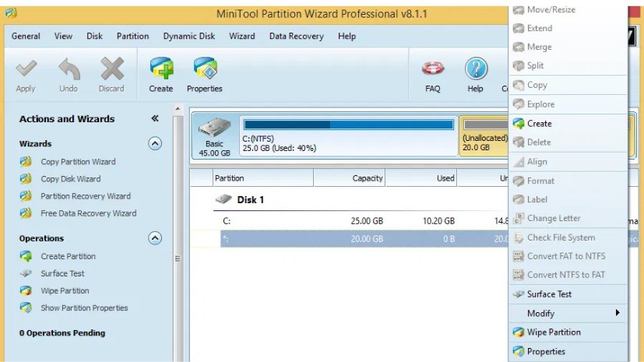Click the Help question mark icon
644x362 pixels.
(475, 70)
